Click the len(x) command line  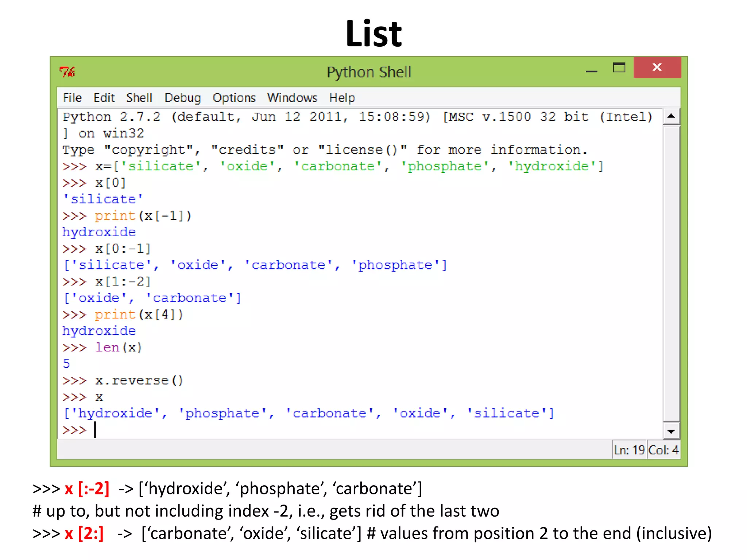coord(118,347)
